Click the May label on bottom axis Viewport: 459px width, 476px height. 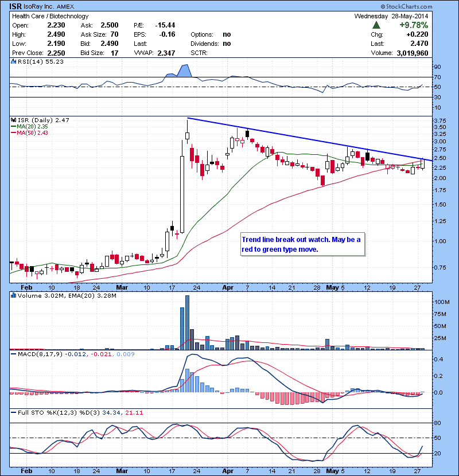point(332,471)
